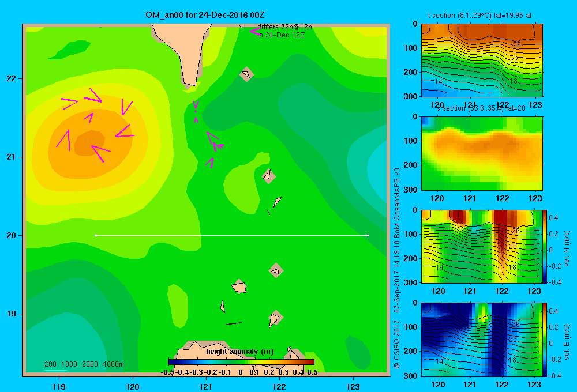Click the "vel. N (m/s)" color bar
Image resolution: width=577 pixels, height=392 pixels.
coord(545,246)
